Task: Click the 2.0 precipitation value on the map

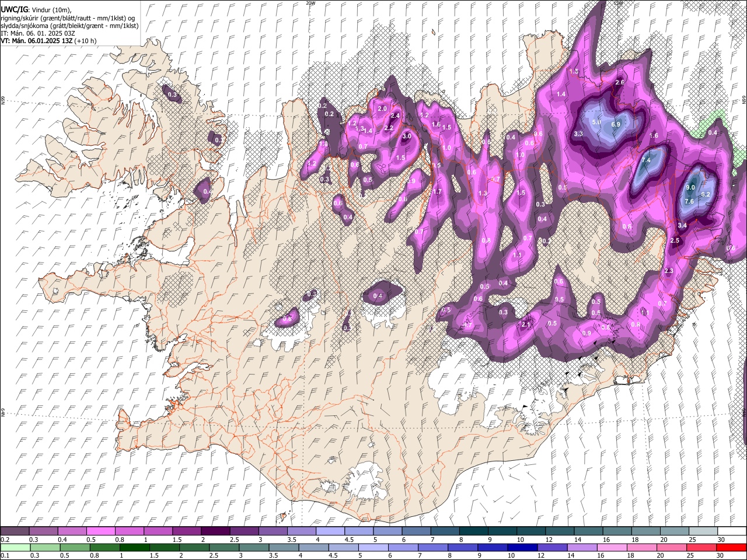Action: (382, 108)
